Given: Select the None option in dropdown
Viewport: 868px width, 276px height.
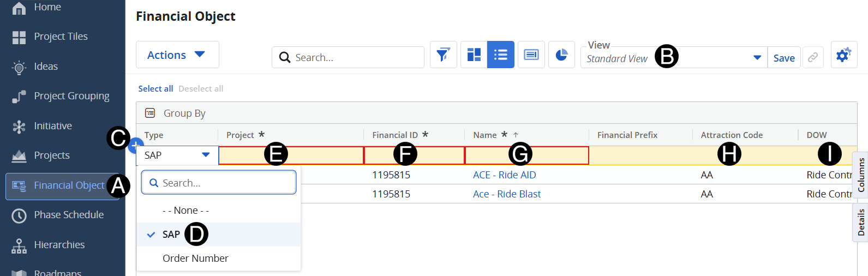Looking at the screenshot, I should [x=185, y=211].
